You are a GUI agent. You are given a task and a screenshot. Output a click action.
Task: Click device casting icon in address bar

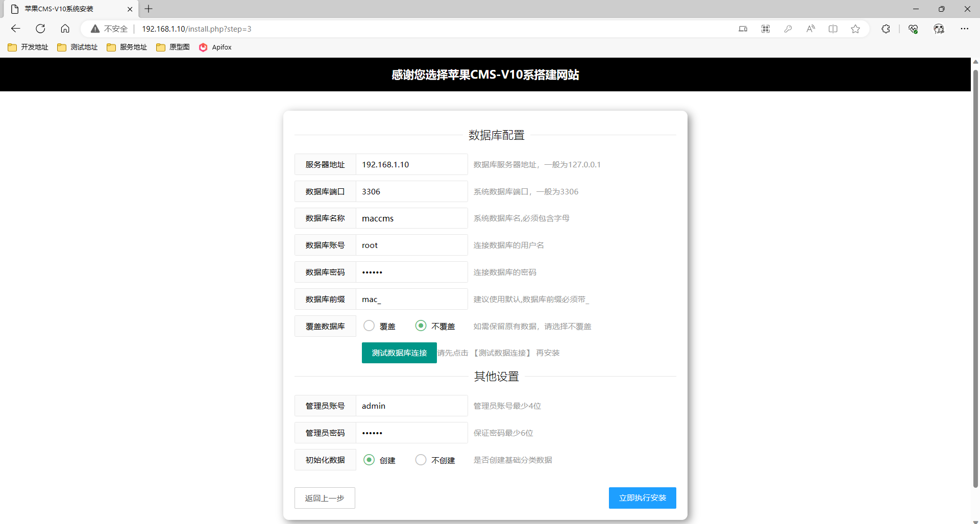pos(743,29)
